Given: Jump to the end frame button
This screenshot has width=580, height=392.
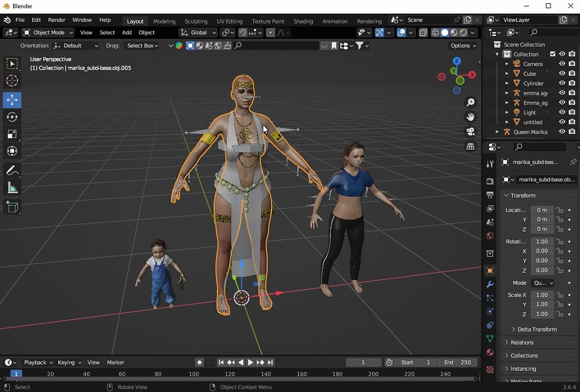Looking at the screenshot, I should tap(270, 363).
